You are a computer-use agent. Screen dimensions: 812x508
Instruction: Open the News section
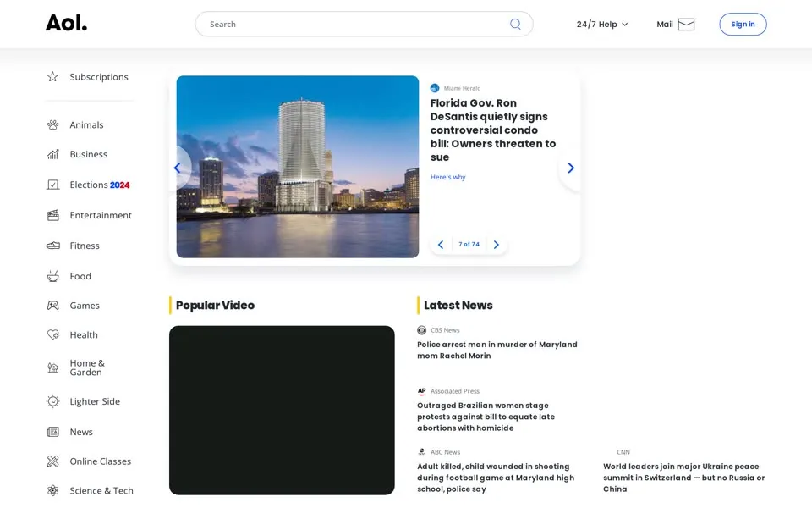(x=81, y=432)
